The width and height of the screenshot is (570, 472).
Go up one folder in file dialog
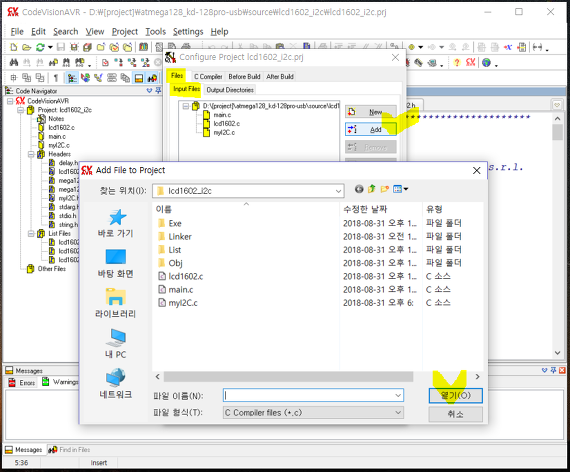click(372, 189)
